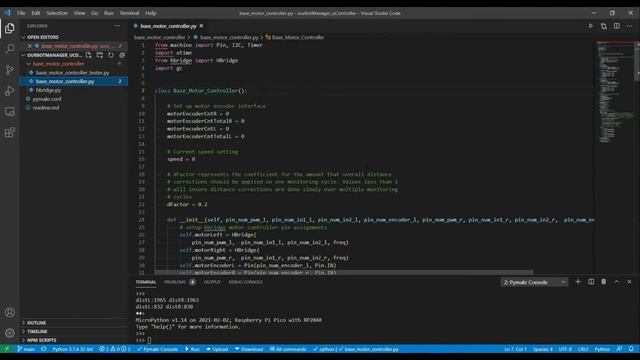Image resolution: width=640 pixels, height=360 pixels.
Task: Kill the terminal with trash icon
Action: coord(604,282)
